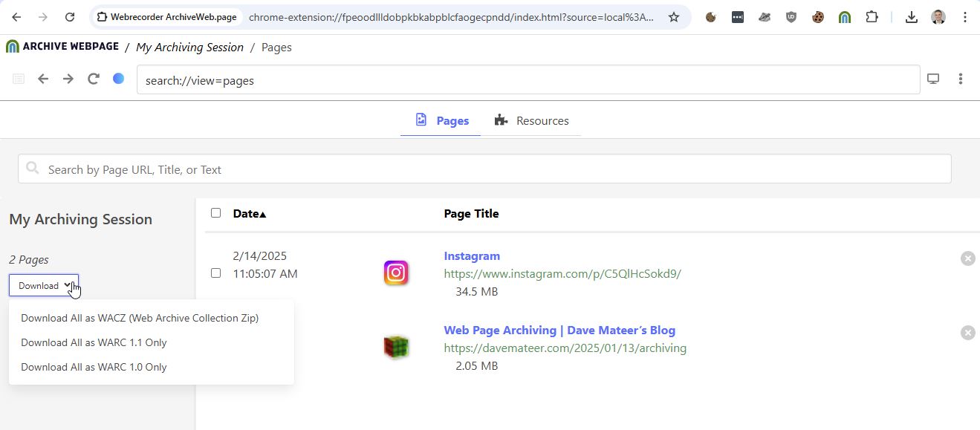Switch to the Resources tab
The height and width of the screenshot is (430, 980).
pyautogui.click(x=532, y=120)
